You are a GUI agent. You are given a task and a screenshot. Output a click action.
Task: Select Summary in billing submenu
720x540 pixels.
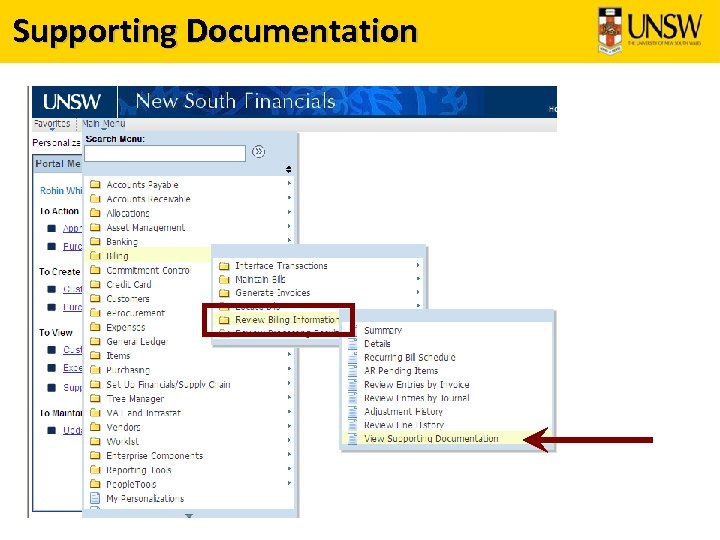[x=383, y=330]
